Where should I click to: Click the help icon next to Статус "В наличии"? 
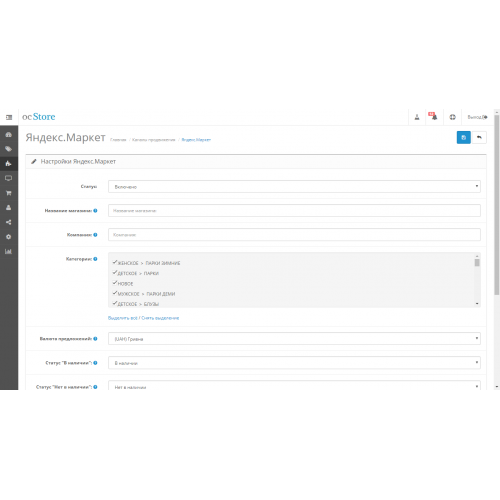click(95, 363)
